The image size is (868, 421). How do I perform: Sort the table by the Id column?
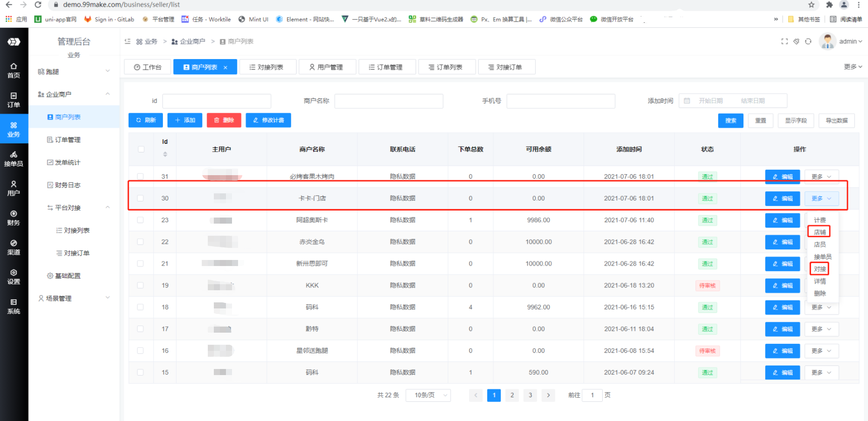[x=165, y=154]
